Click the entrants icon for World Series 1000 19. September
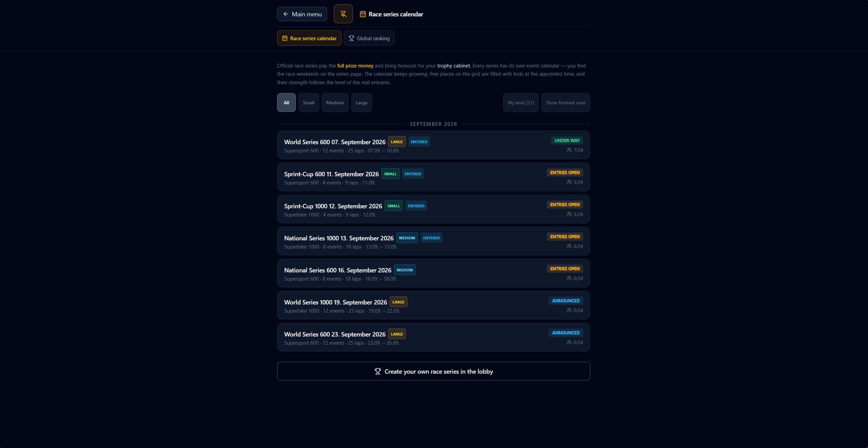Screen dimensions: 868x448 click(569, 310)
